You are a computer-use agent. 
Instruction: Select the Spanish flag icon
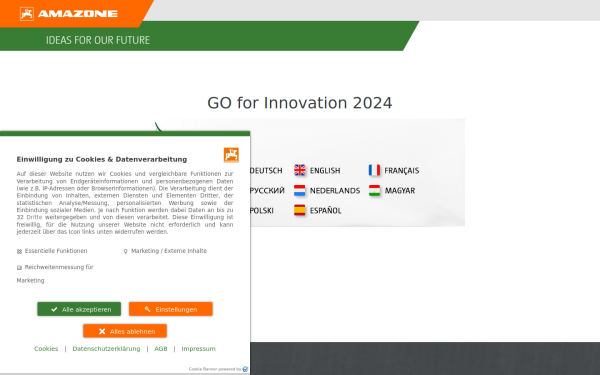pos(300,210)
